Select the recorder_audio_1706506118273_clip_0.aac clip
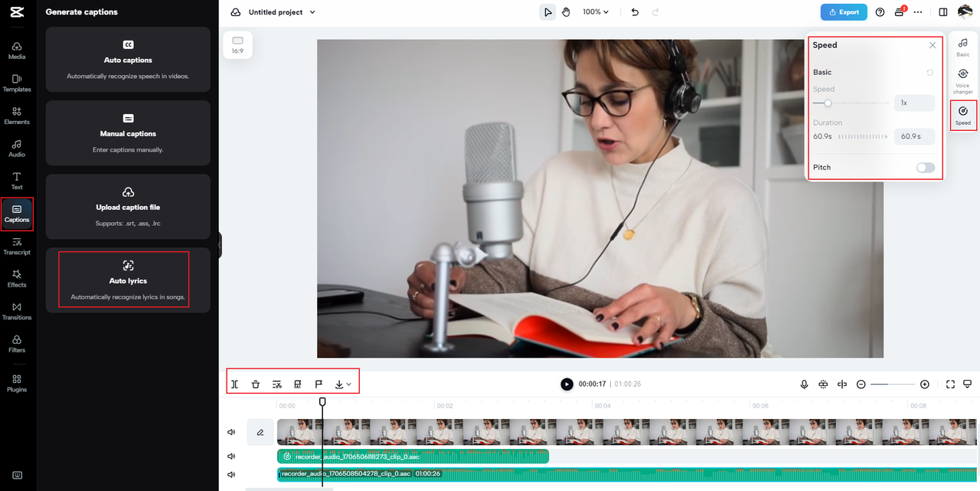 click(x=413, y=456)
